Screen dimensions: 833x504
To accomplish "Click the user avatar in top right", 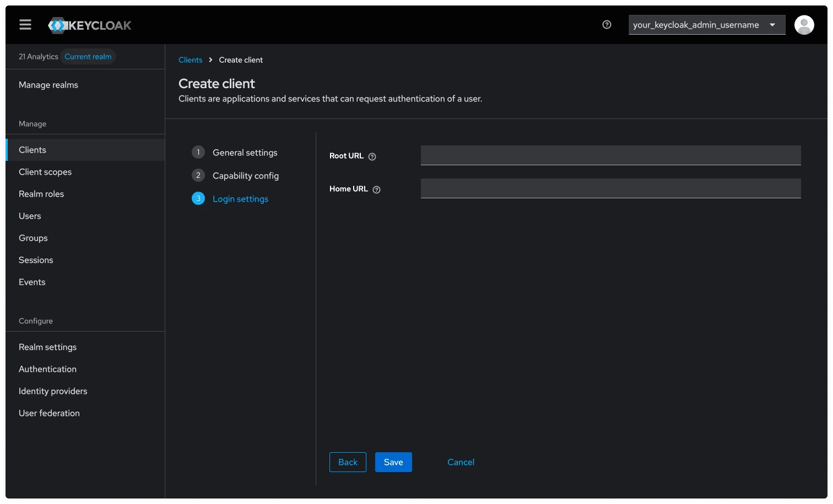I will tap(804, 24).
